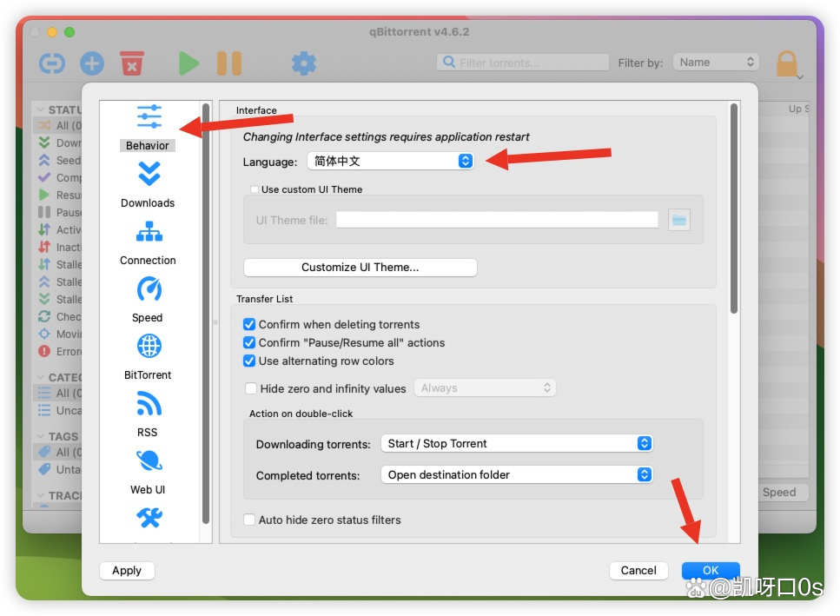
Task: Click the UI Theme file text field
Action: pyautogui.click(x=497, y=220)
